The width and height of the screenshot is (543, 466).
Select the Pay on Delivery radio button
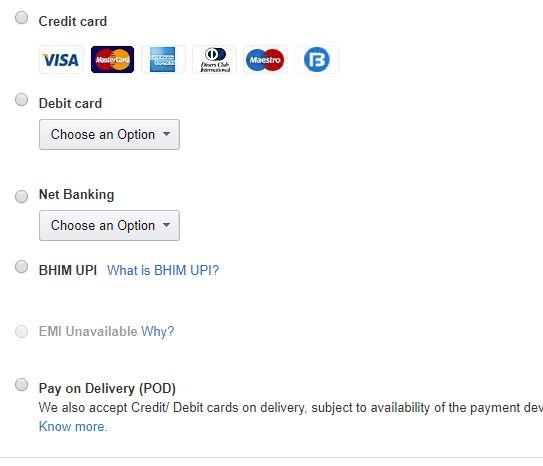[x=21, y=385]
